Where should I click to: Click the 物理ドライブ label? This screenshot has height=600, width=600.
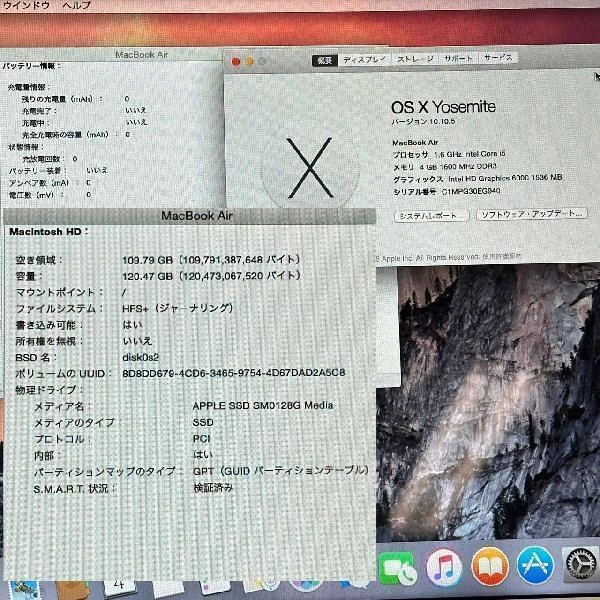[x=49, y=390]
